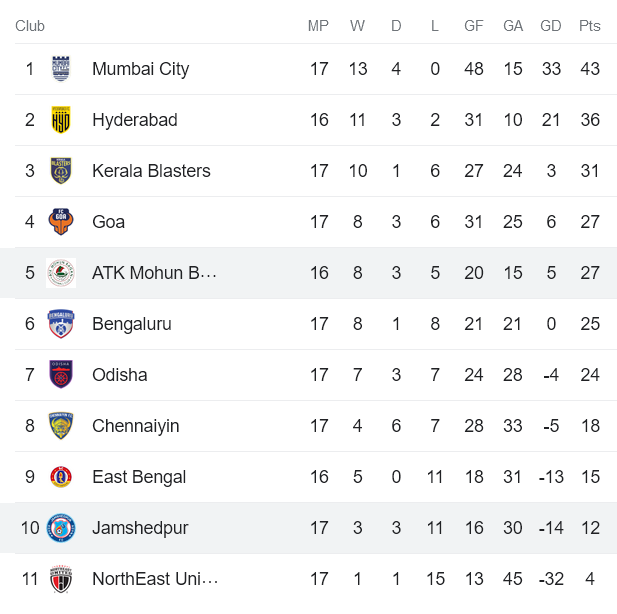The image size is (617, 614).
Task: Open the truncated ATK Mohun B… name
Action: pos(154,273)
